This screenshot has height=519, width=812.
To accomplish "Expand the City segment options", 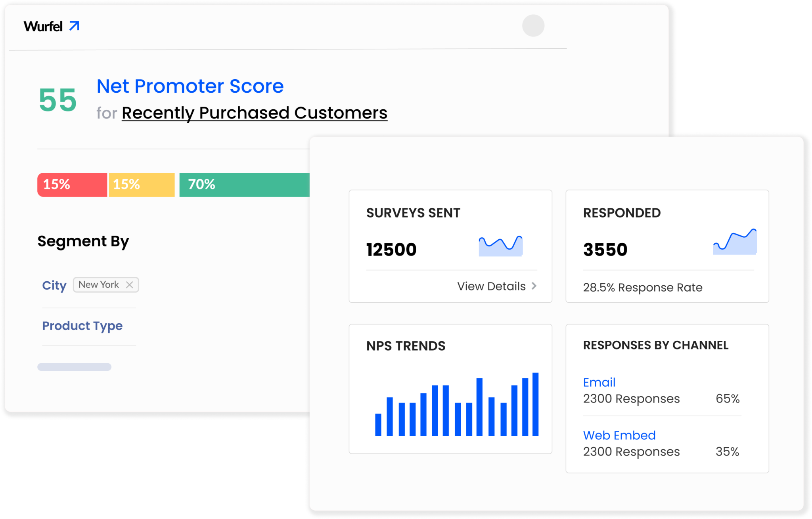I will point(54,285).
